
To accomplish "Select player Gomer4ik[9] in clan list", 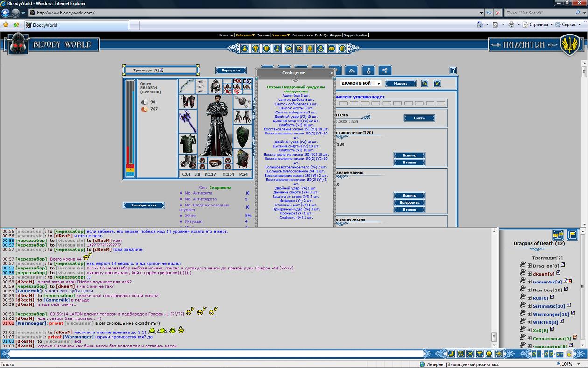I will click(547, 282).
